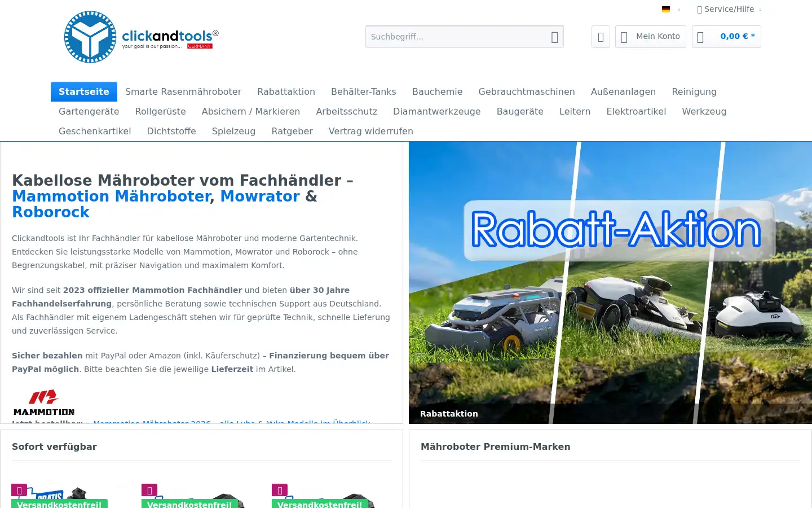Select Rollgerüste category
Image resolution: width=812 pixels, height=508 pixels.
point(160,111)
